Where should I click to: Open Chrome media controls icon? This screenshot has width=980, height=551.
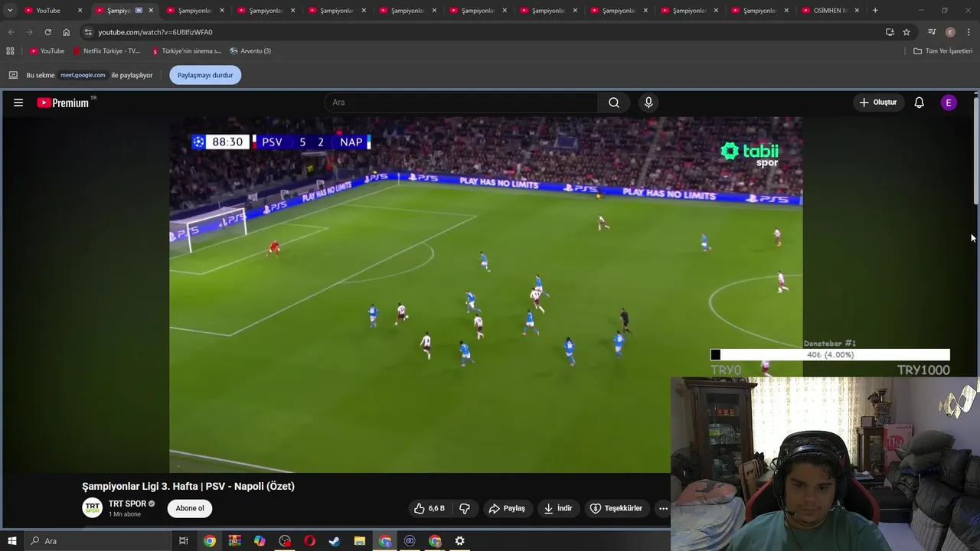coord(932,32)
